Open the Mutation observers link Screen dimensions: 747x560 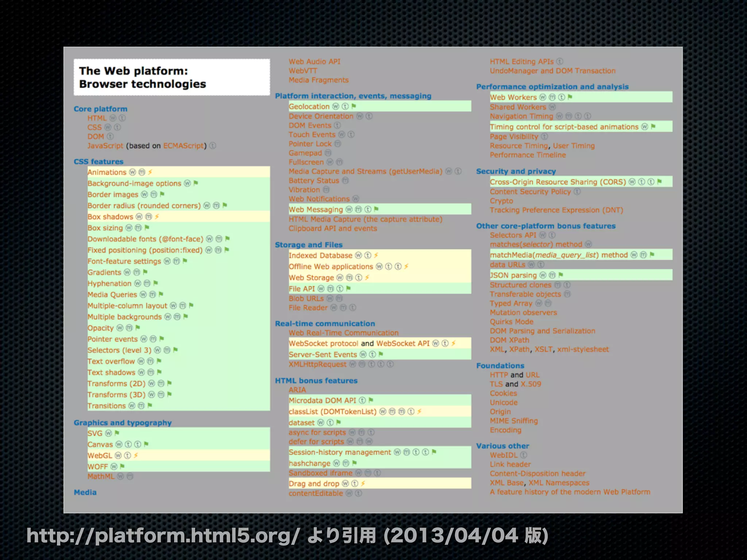(x=523, y=312)
